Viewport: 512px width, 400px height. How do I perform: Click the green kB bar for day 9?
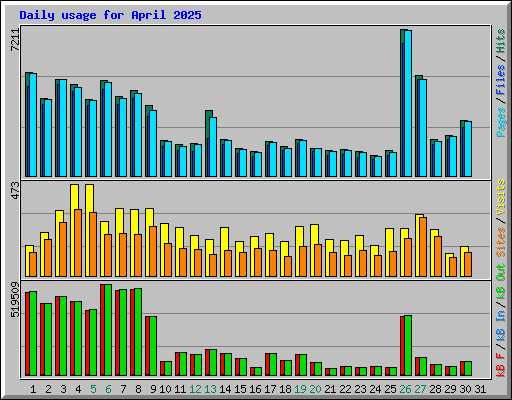tap(153, 346)
